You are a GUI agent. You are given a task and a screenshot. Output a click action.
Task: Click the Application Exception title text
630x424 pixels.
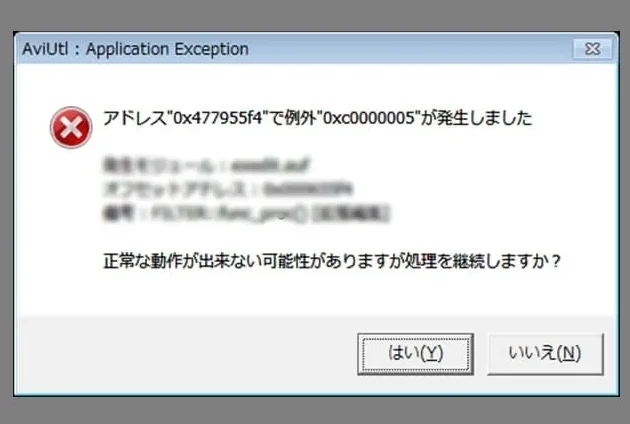(x=167, y=49)
